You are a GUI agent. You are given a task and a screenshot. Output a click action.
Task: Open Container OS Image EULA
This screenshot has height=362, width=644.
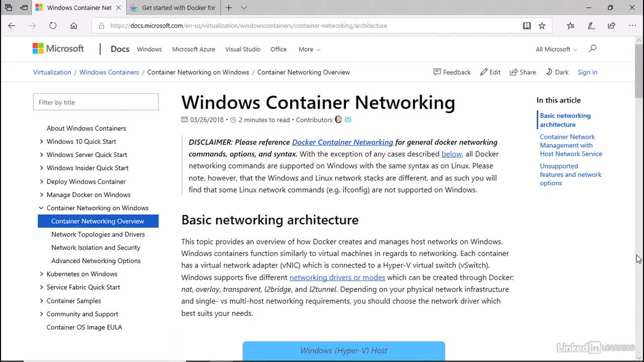pyautogui.click(x=84, y=327)
